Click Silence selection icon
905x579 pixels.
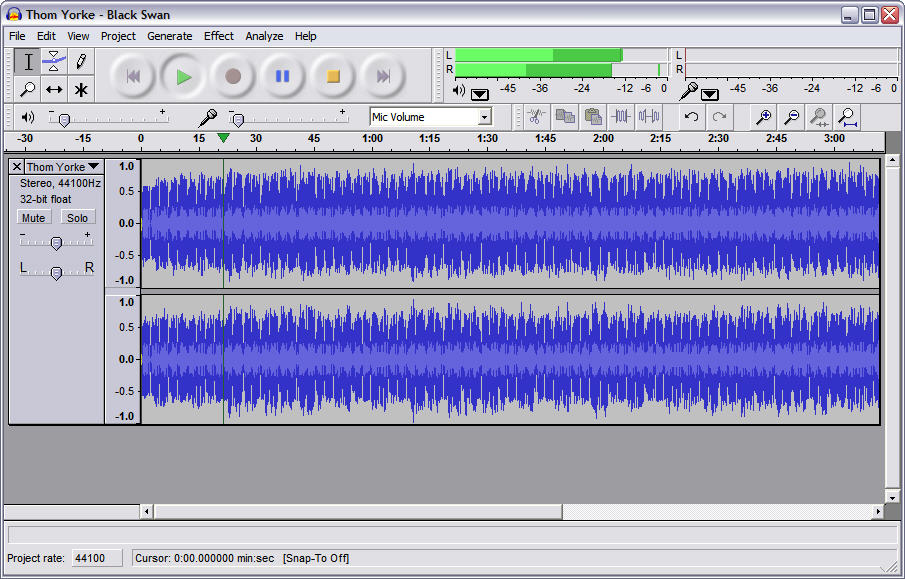coord(649,117)
